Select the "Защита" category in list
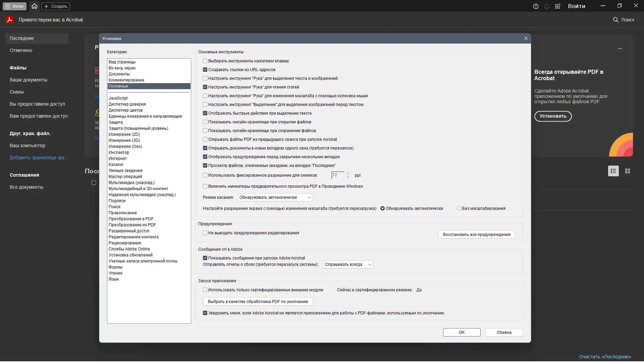The image size is (644, 362). [116, 122]
